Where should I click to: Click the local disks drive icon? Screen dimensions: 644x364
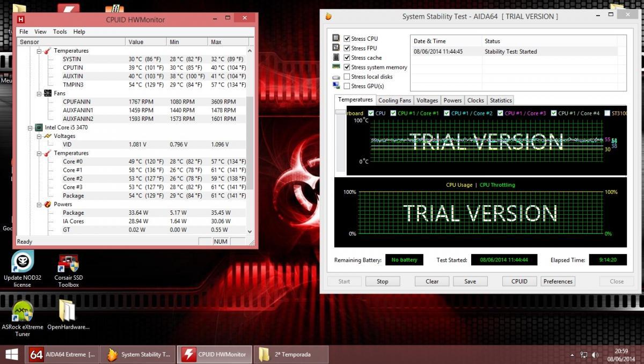point(336,77)
